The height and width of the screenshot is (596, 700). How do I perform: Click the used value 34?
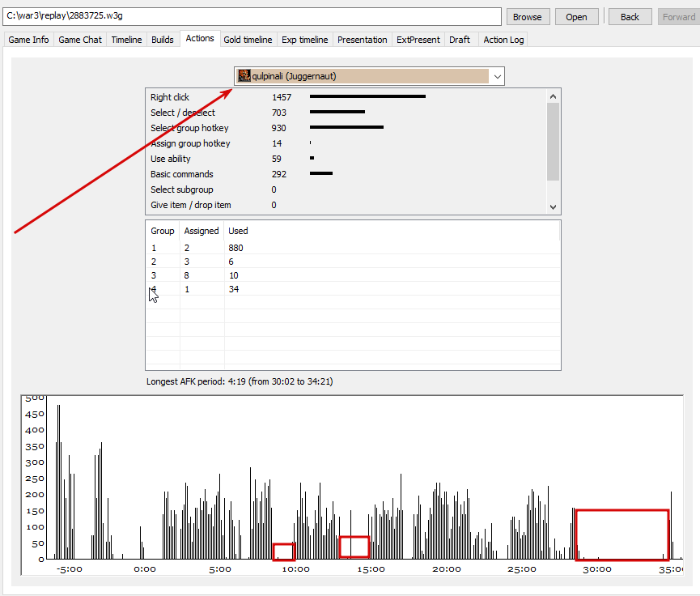234,290
